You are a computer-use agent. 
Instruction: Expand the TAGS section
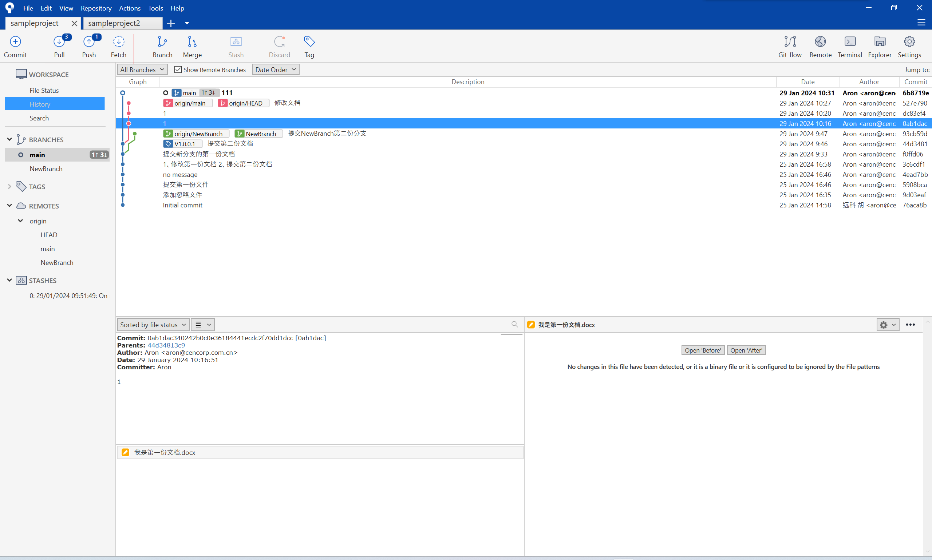pos(9,186)
